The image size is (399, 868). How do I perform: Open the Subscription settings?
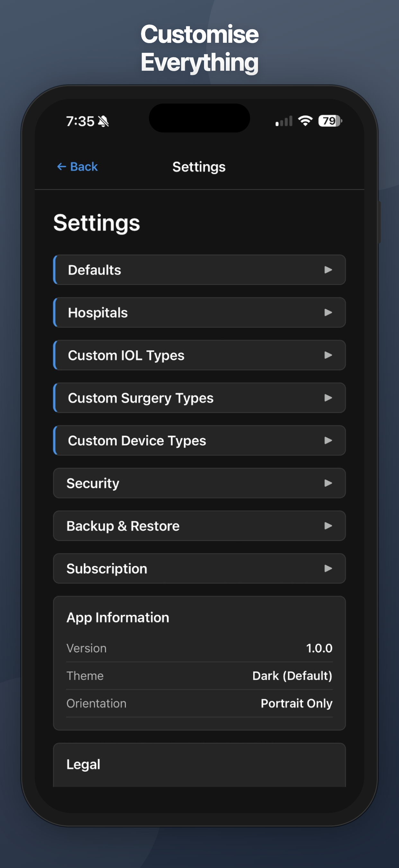pyautogui.click(x=199, y=569)
